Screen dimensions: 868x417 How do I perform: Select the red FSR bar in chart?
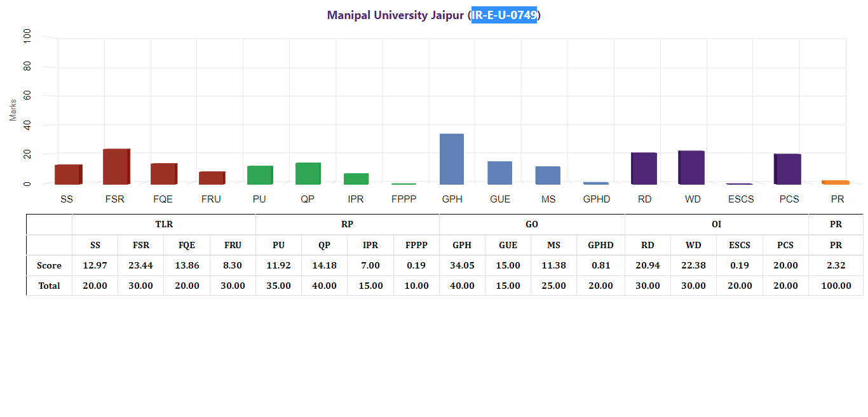pos(116,166)
